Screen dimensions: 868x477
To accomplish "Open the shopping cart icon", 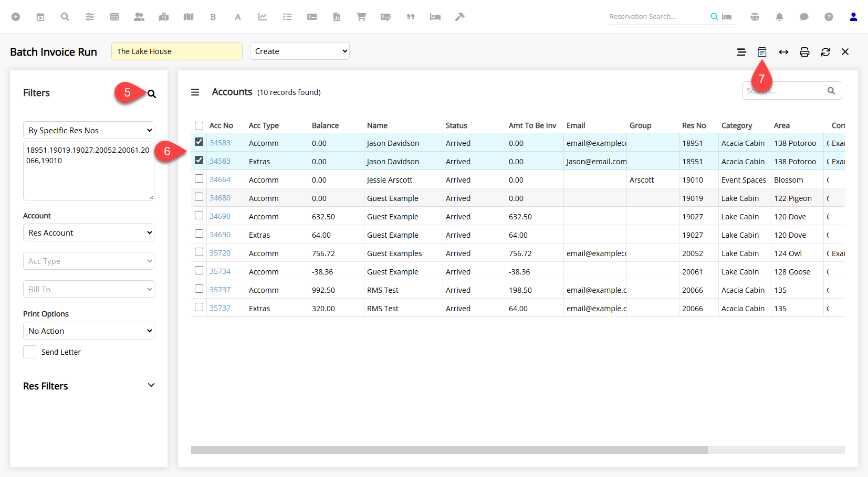I will click(361, 17).
